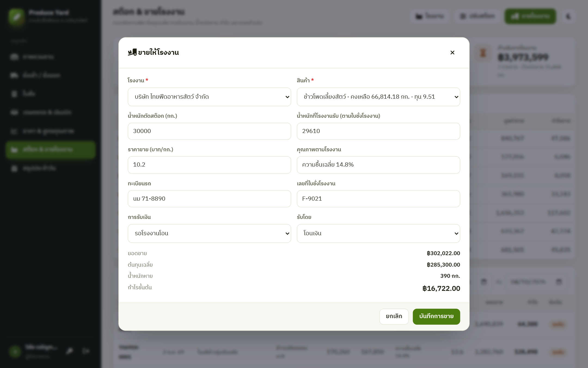Expand the การรับเงิน payment status dropdown
Image resolution: width=588 pixels, height=368 pixels.
[x=209, y=233]
